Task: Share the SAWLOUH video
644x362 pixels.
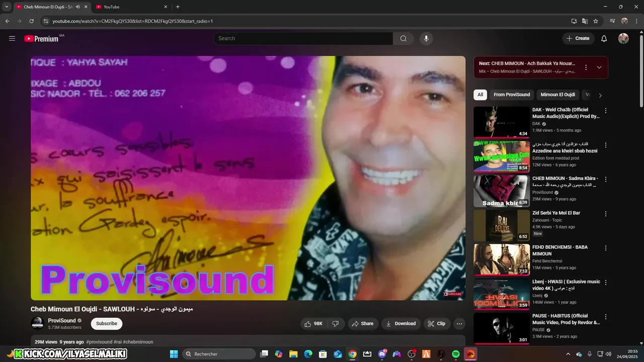Action: coord(362,324)
